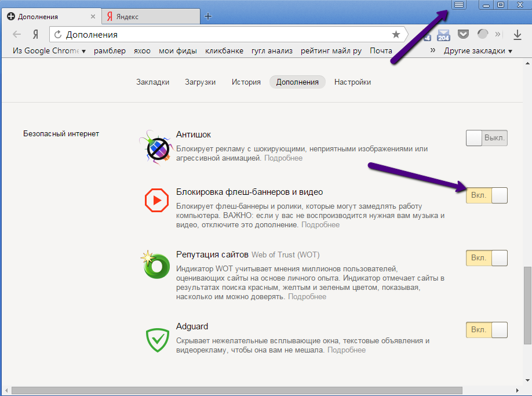
Task: Click the 'Репутация сайтов' title
Action: coord(212,255)
